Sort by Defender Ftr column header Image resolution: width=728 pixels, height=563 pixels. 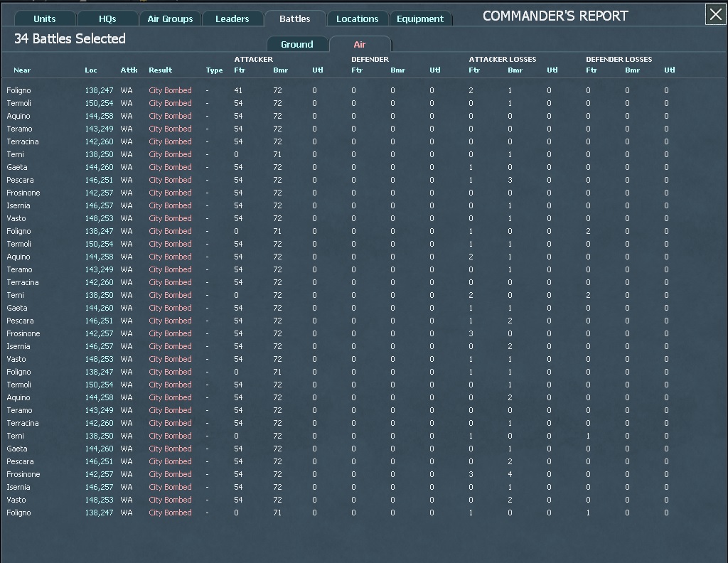pyautogui.click(x=357, y=70)
